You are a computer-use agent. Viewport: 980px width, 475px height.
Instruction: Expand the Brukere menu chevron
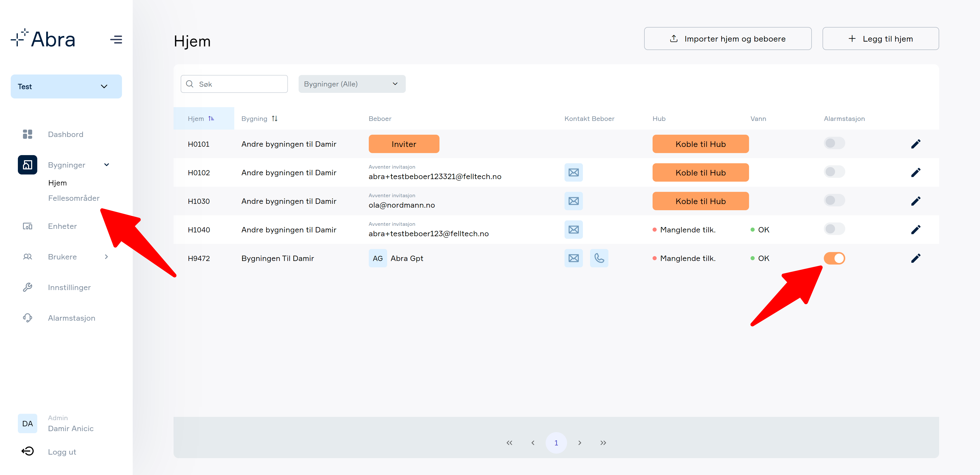pyautogui.click(x=106, y=257)
